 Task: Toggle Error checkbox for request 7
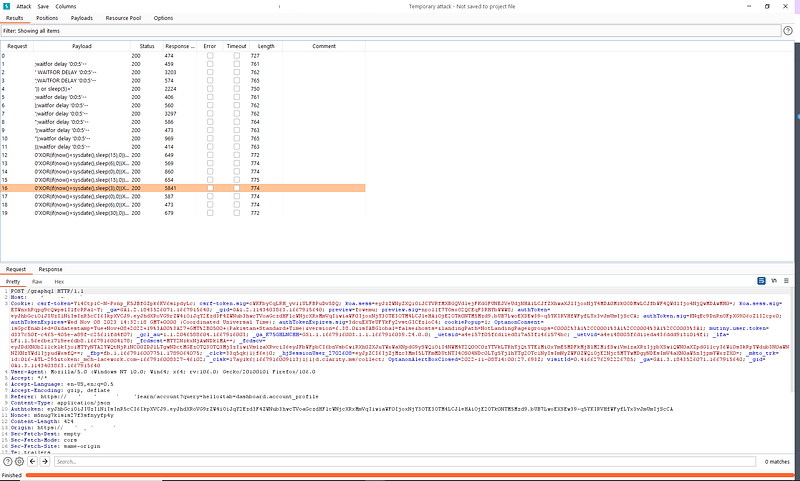[x=210, y=114]
